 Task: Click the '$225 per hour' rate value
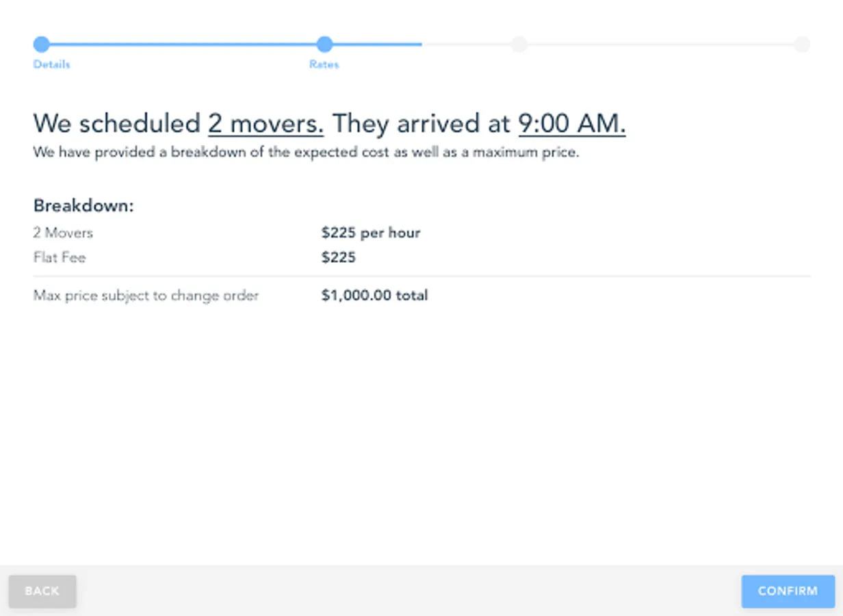[x=370, y=233]
